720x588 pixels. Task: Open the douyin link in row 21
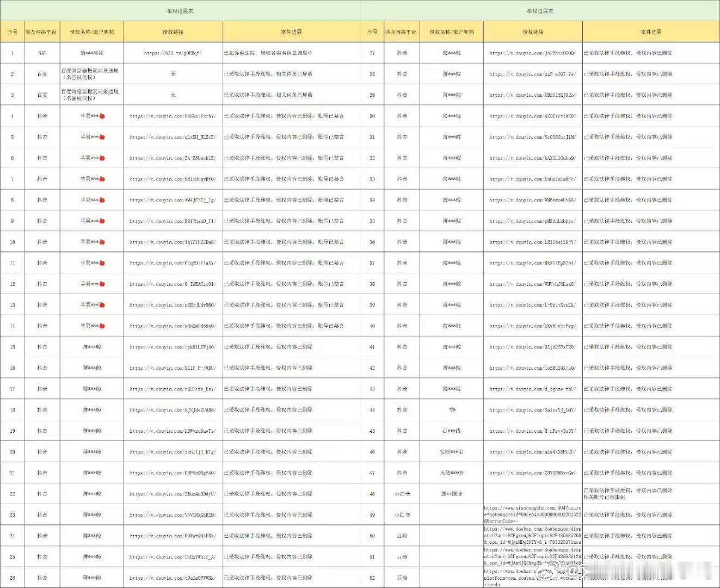[x=173, y=473]
